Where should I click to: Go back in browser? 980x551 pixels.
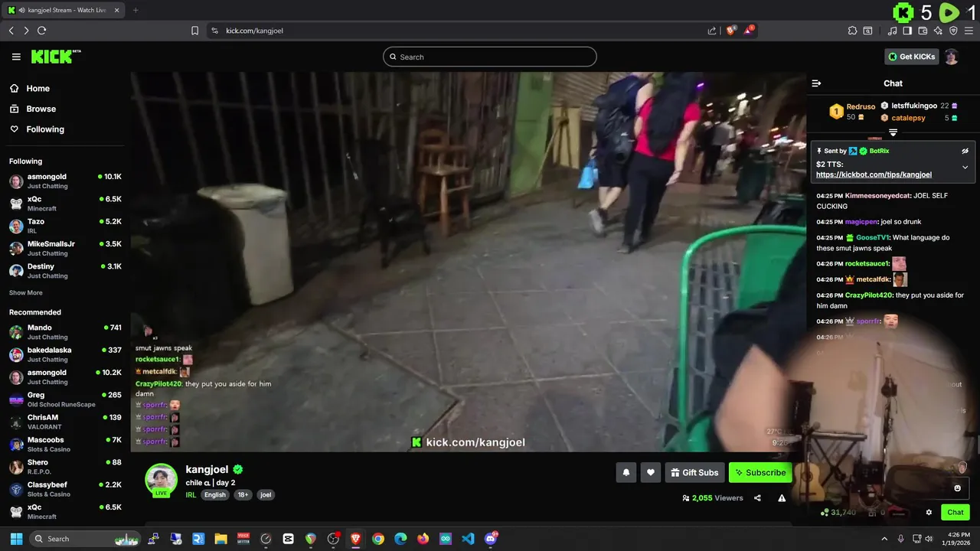11,31
